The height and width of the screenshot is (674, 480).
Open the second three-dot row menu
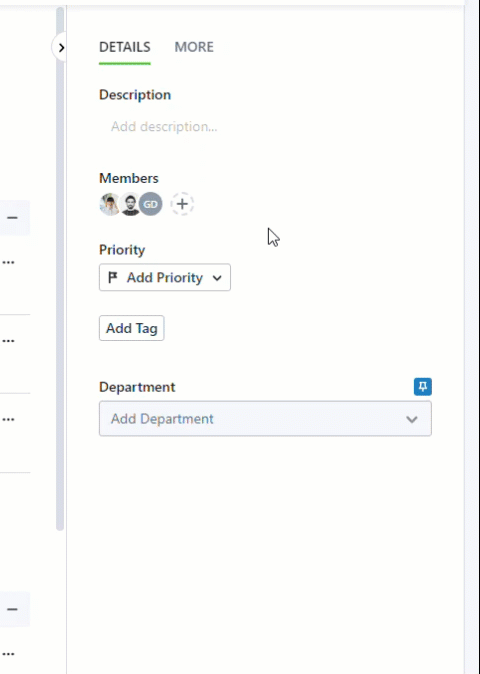tap(9, 341)
